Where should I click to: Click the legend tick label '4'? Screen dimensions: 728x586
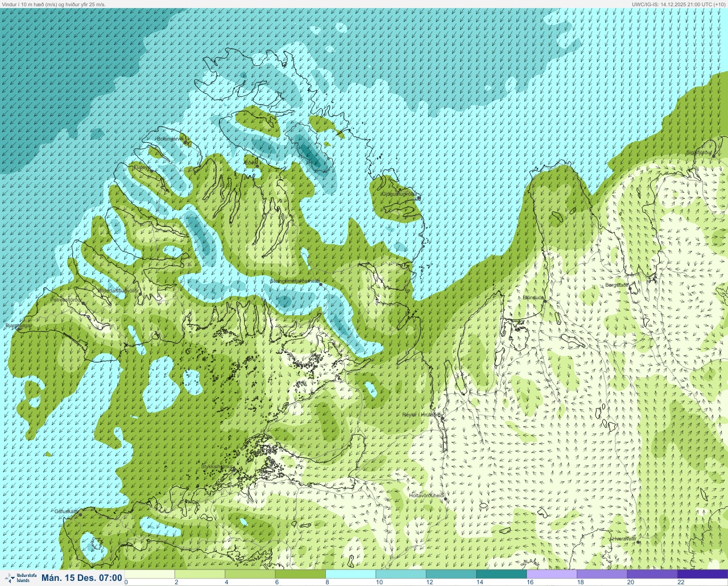click(226, 582)
